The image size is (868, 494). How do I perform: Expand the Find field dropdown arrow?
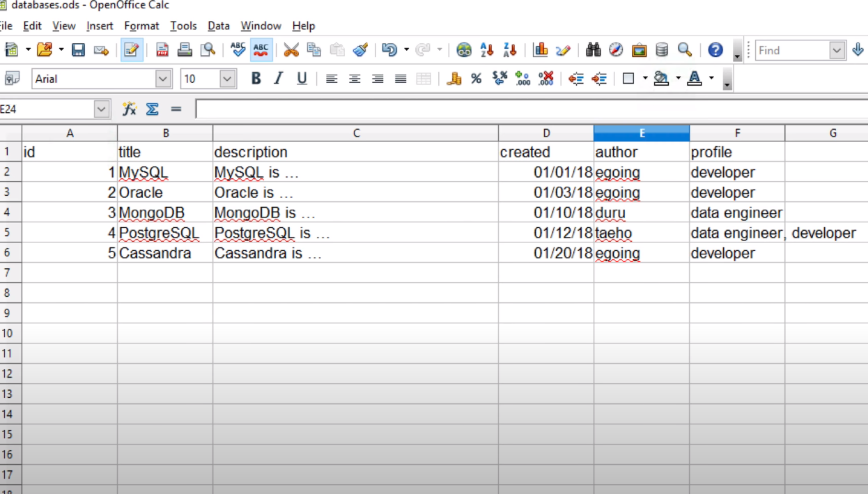click(x=837, y=50)
